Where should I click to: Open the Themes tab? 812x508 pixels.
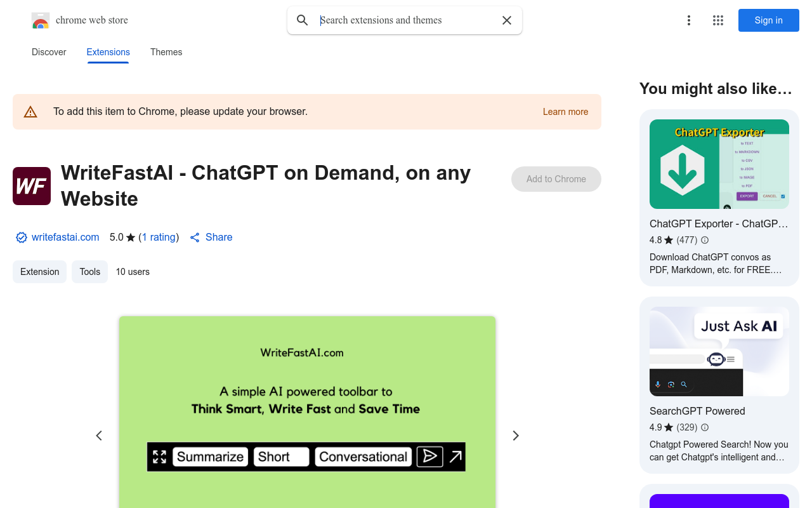click(166, 52)
